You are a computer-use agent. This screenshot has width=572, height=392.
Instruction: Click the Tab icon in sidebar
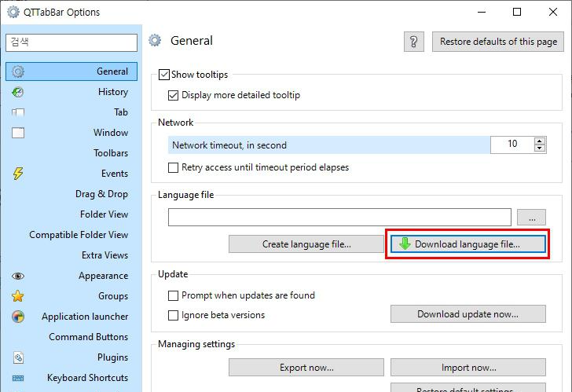tap(18, 112)
